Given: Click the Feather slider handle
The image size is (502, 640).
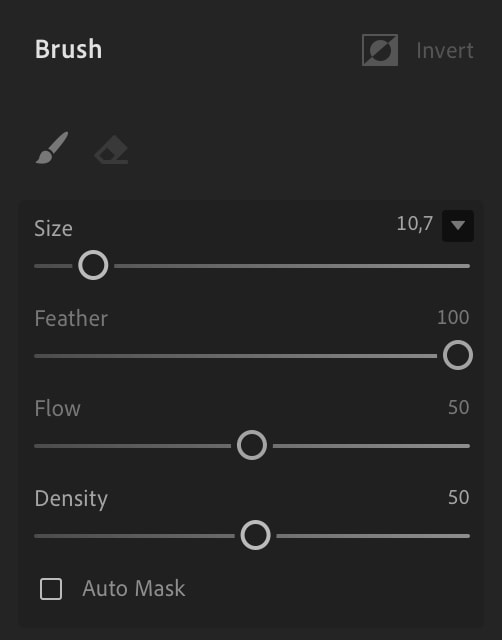Looking at the screenshot, I should [458, 355].
